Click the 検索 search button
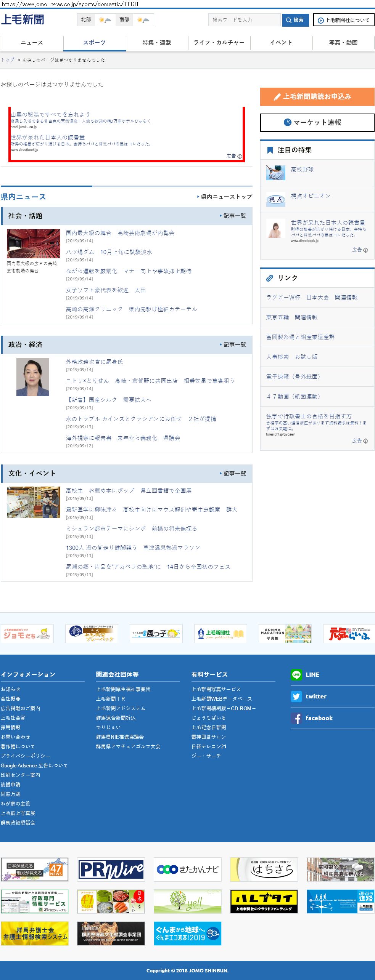Screen dimensions: 375x980 click(x=295, y=20)
